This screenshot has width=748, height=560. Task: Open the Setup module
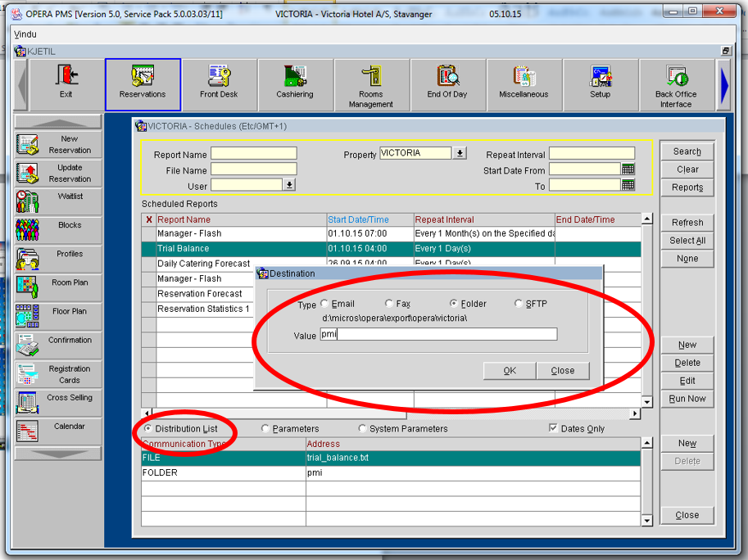tap(600, 85)
